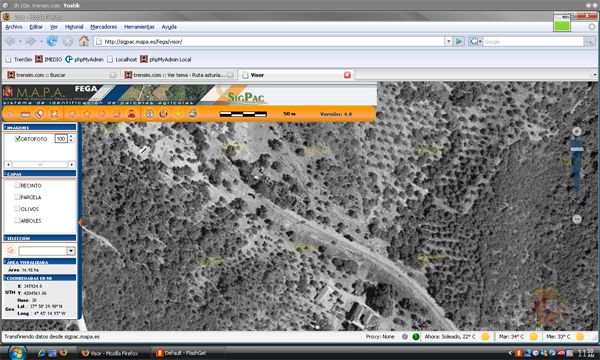Open the address bar history dropdown
600x360 pixels.
tap(448, 41)
